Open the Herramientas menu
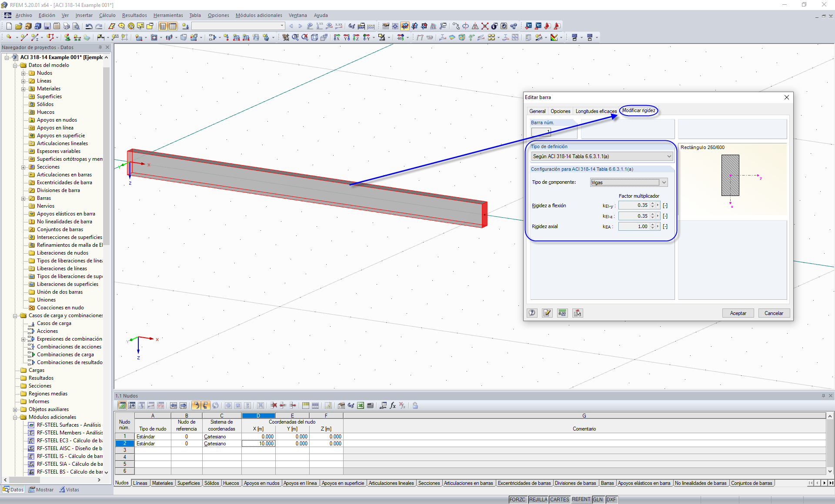835x504 pixels. (x=168, y=15)
